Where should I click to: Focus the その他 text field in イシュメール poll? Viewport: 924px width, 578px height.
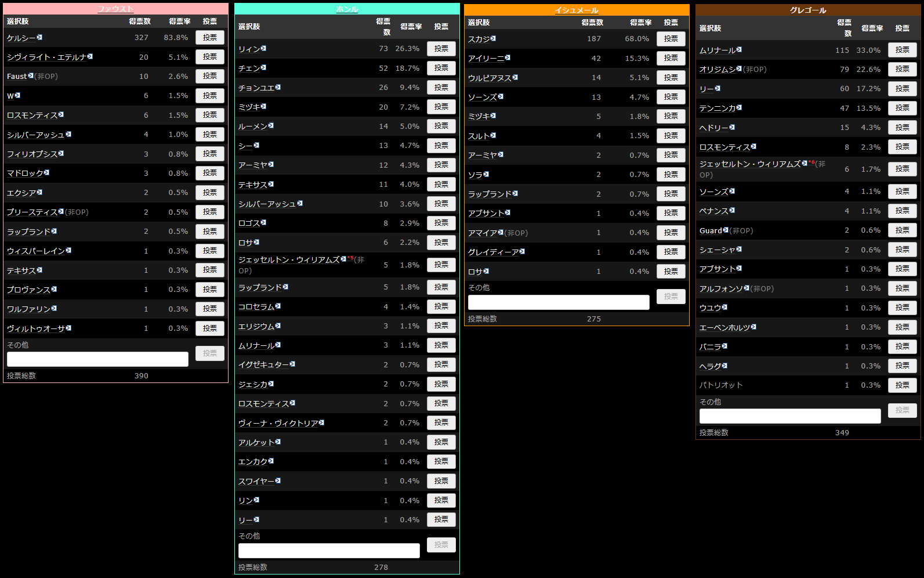tap(559, 302)
